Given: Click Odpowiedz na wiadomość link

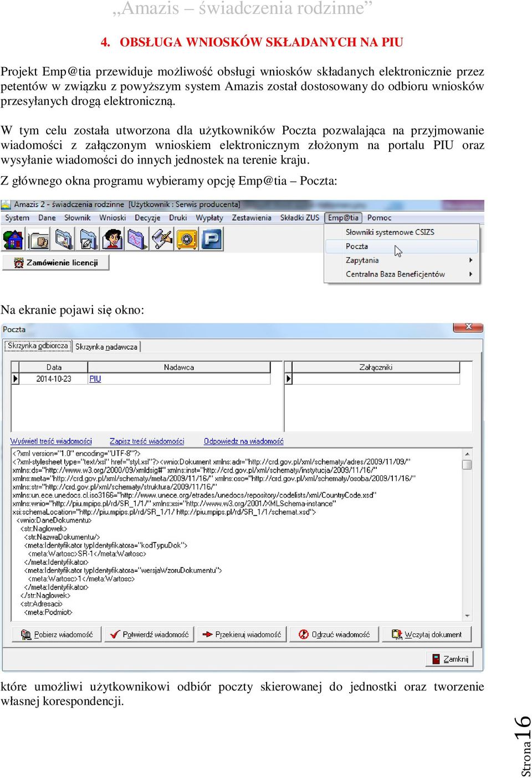Looking at the screenshot, I should coord(244,441).
